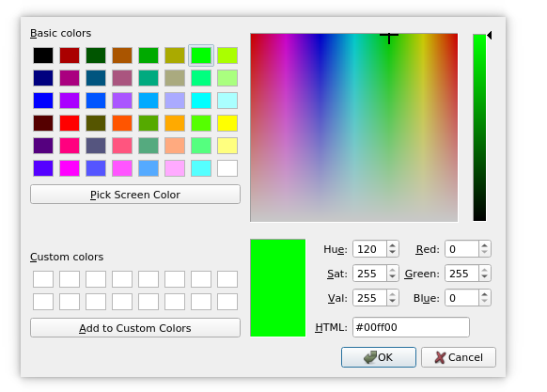Select the olive swatch in top row
This screenshot has width=547, height=392.
[x=175, y=55]
